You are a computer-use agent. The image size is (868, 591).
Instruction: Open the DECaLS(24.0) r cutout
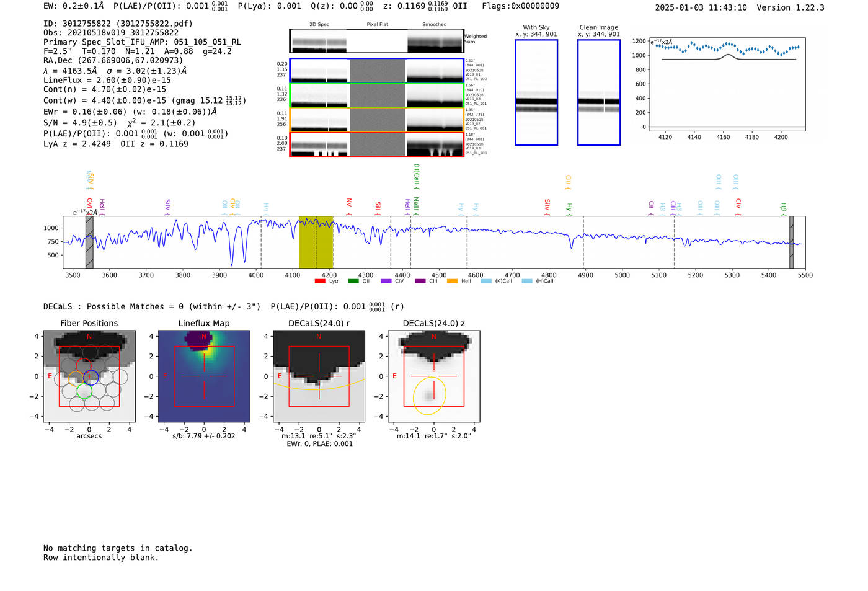pos(319,376)
